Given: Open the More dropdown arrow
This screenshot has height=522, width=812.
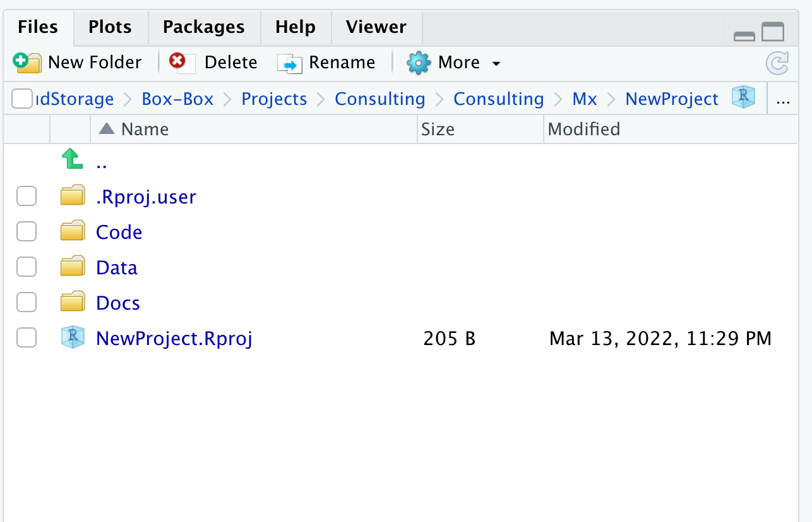Looking at the screenshot, I should 496,64.
